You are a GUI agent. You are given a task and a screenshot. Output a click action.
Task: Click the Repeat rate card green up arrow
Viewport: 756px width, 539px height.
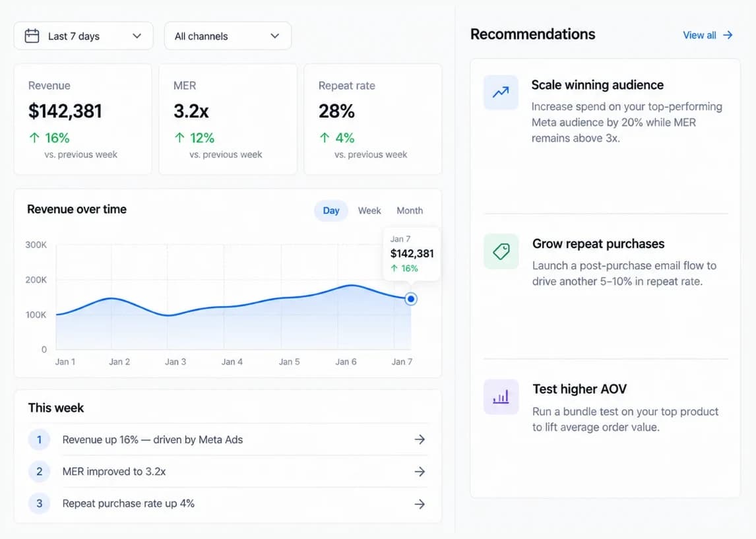tap(325, 138)
